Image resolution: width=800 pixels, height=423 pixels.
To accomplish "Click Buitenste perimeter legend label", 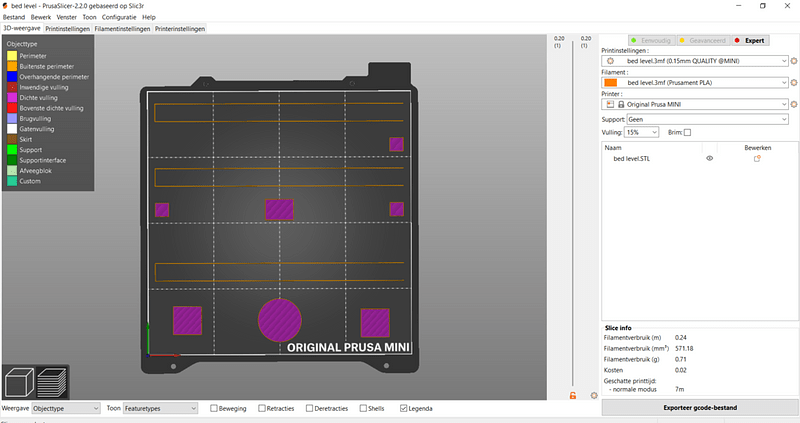I will pyautogui.click(x=46, y=67).
